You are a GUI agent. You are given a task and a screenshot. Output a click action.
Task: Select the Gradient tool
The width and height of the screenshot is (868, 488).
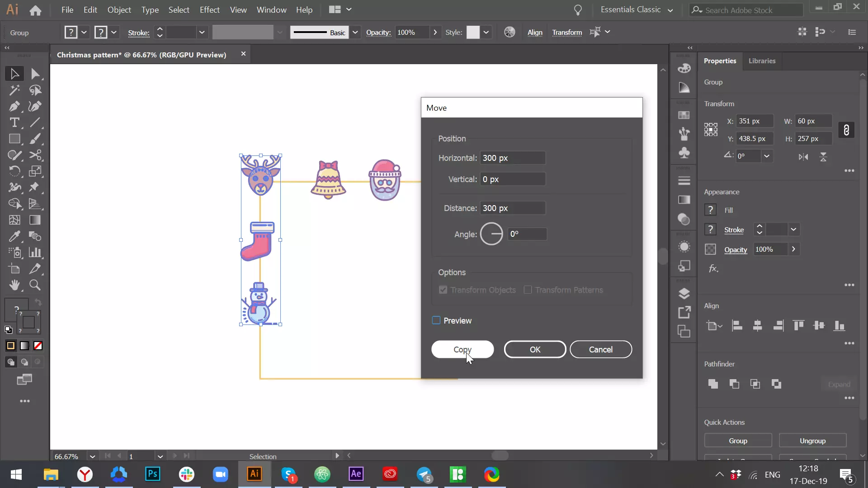pos(35,220)
